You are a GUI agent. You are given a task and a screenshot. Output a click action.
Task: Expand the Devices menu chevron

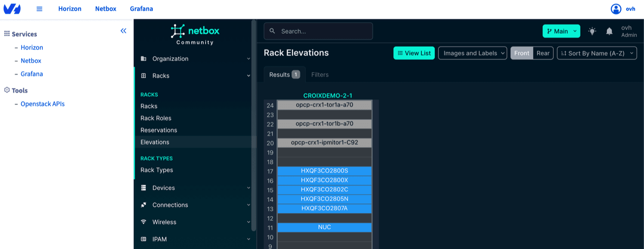(x=248, y=188)
